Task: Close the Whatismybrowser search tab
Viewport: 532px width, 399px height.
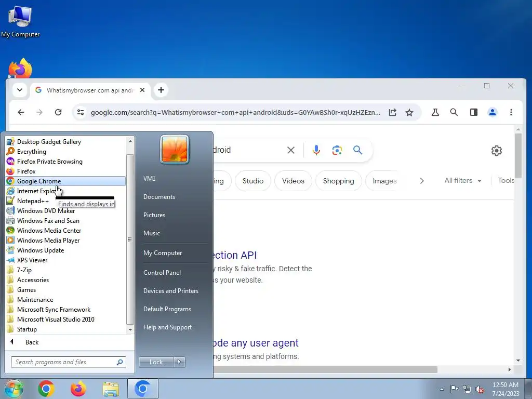Action: point(142,90)
